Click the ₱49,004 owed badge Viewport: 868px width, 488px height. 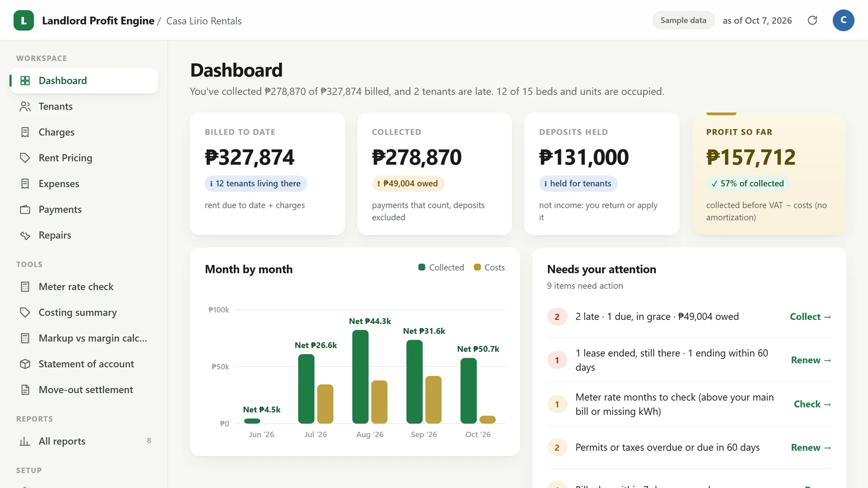(408, 183)
